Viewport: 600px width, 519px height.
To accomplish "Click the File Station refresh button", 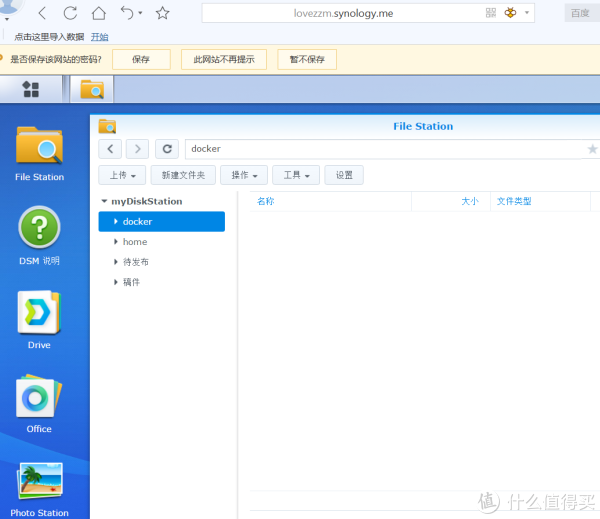I will [168, 149].
